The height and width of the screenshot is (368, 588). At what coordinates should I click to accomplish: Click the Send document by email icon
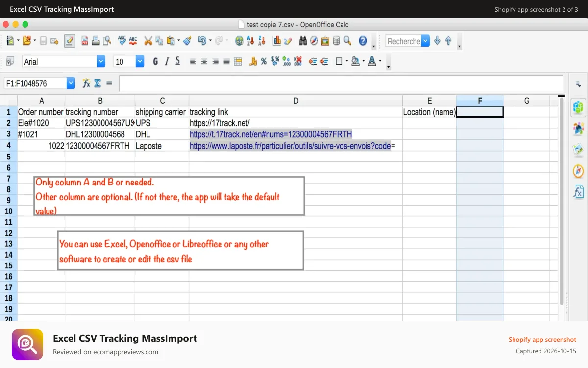pos(54,41)
